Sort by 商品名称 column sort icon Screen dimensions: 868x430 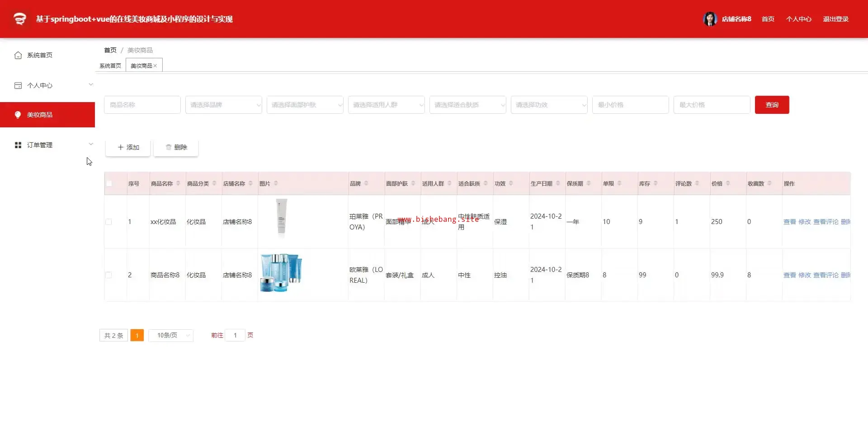tap(178, 183)
